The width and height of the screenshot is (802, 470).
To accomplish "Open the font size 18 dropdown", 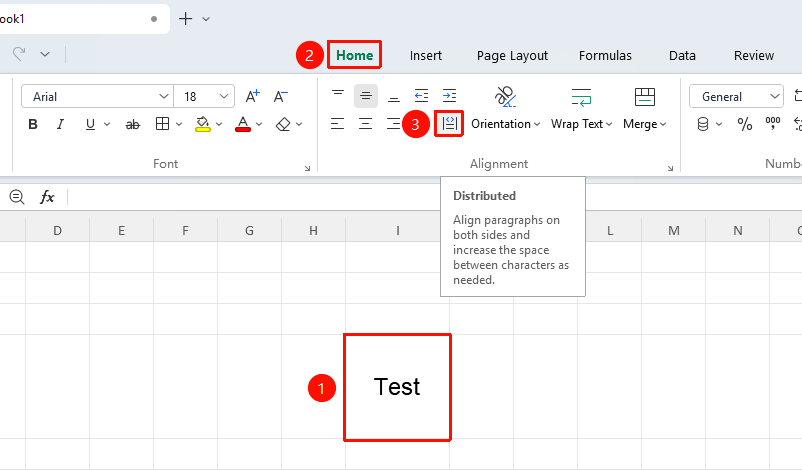I will tap(224, 96).
